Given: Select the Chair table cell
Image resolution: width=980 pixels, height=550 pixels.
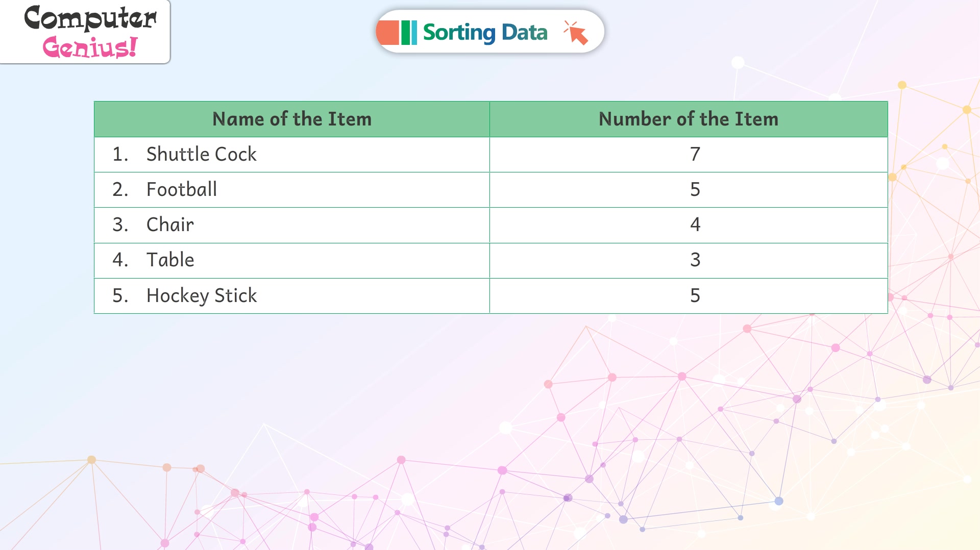Looking at the screenshot, I should [x=292, y=225].
